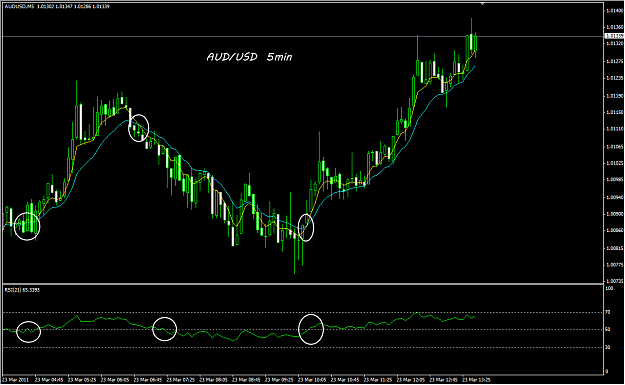The image size is (625, 385).
Task: Click the 23 Mar 09:25 time label
Action: coord(279,380)
